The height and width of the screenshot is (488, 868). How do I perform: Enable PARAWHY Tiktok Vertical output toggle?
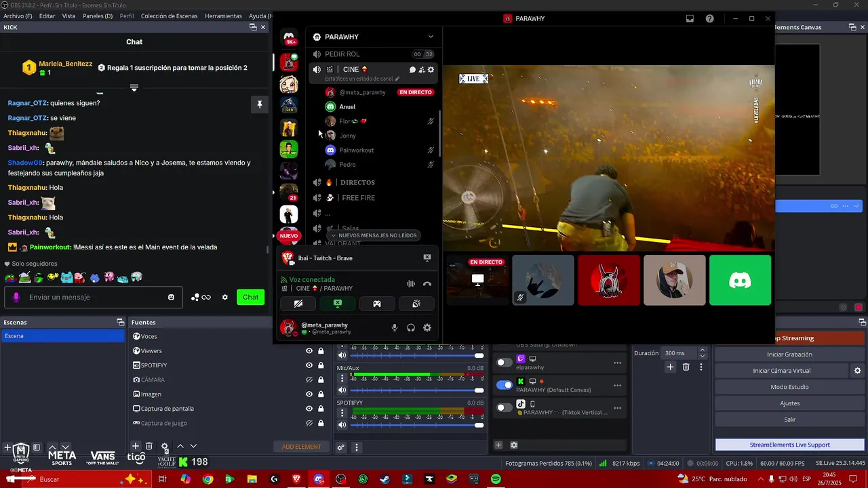point(505,407)
